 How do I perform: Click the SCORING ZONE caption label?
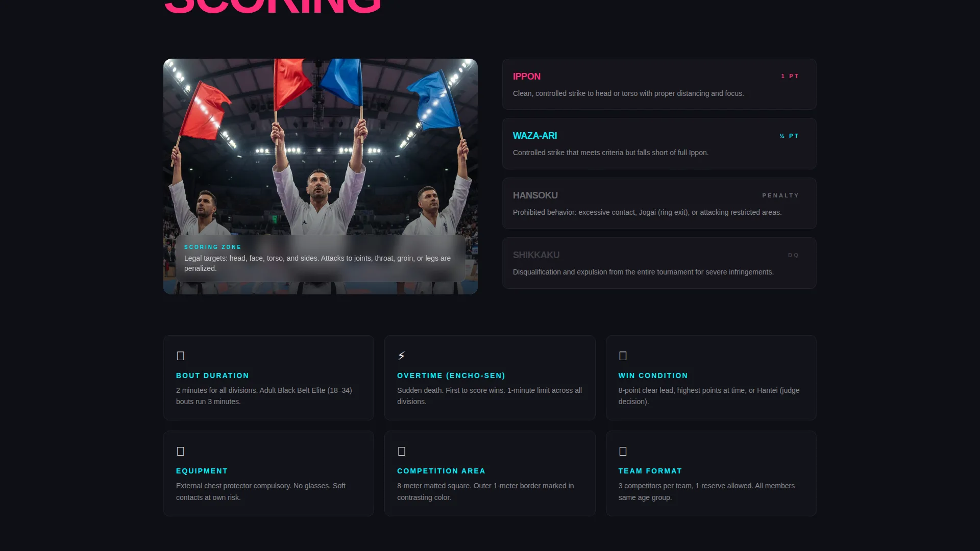[213, 247]
